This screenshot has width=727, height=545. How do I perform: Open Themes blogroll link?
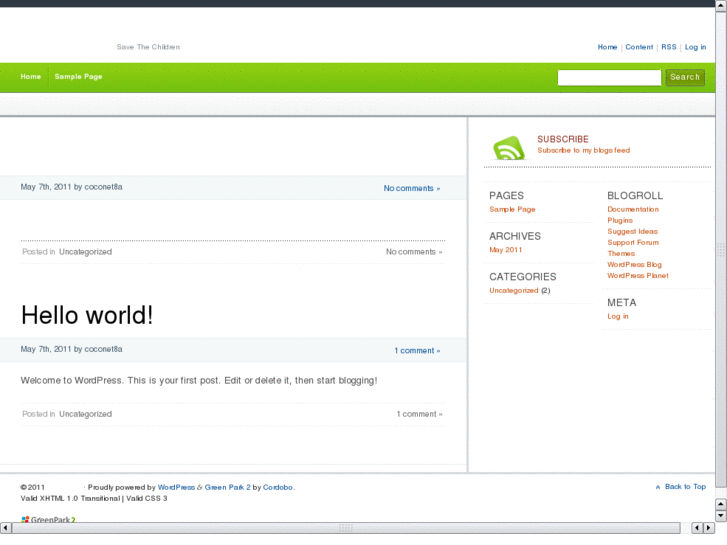[x=621, y=253]
